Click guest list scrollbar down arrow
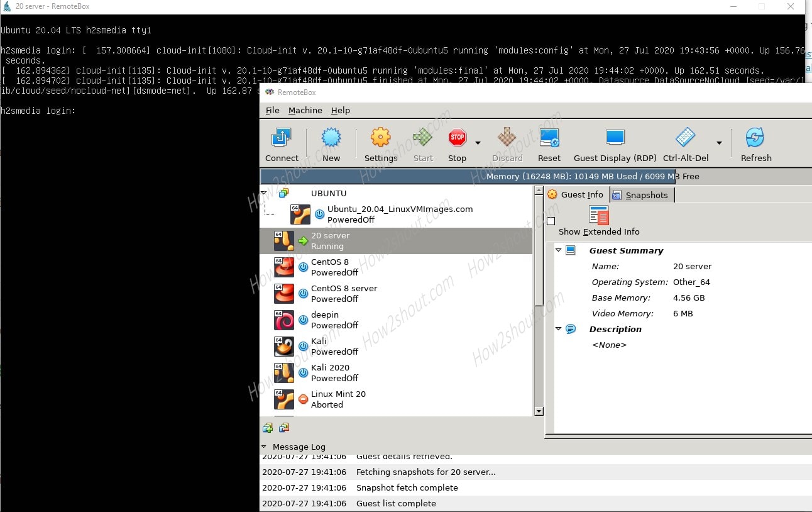The height and width of the screenshot is (512, 812). pyautogui.click(x=539, y=411)
